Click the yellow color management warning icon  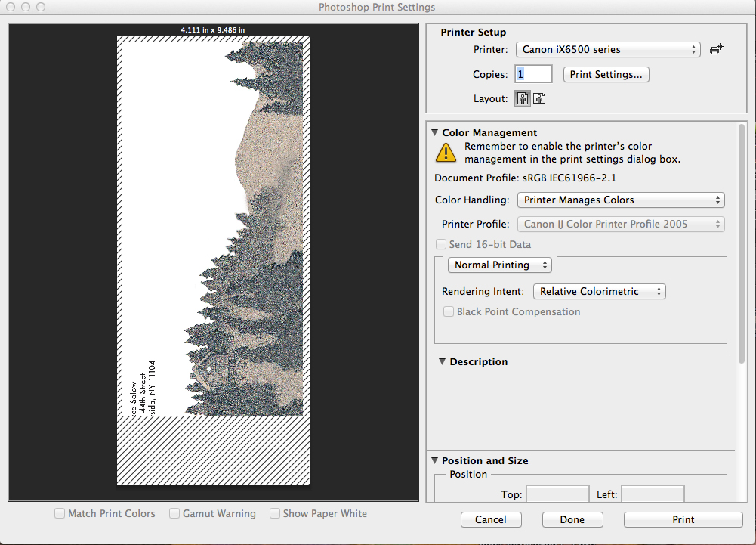coord(446,153)
